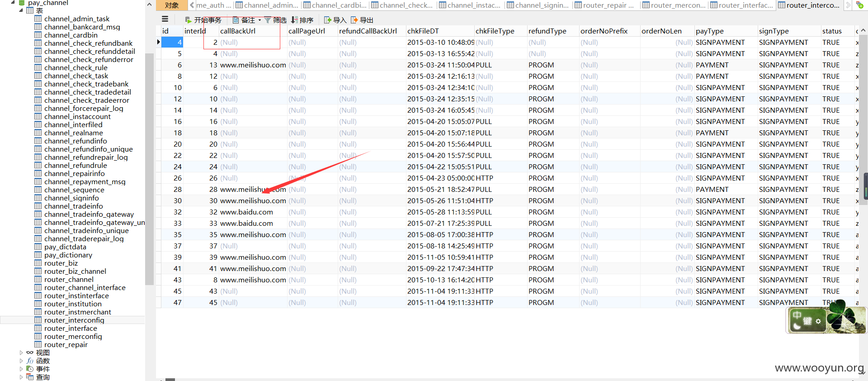Select router_merconfig table in tree
868x381 pixels.
tap(73, 336)
